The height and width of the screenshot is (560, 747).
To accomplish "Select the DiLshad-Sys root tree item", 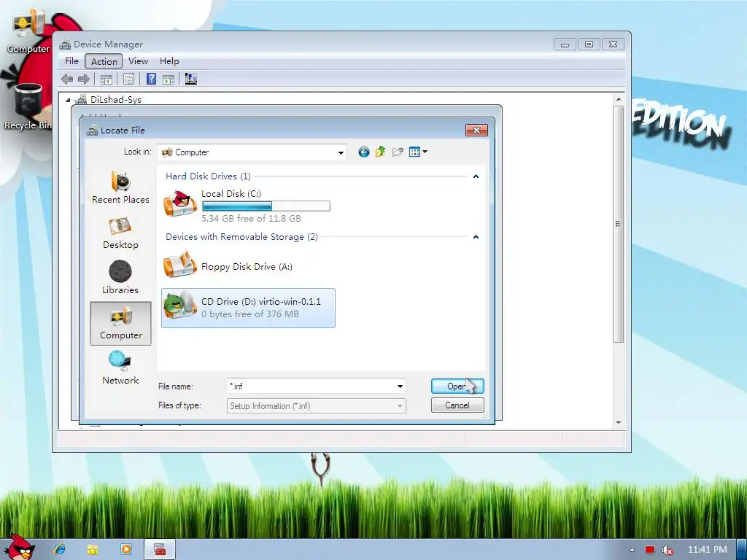I will pyautogui.click(x=116, y=99).
